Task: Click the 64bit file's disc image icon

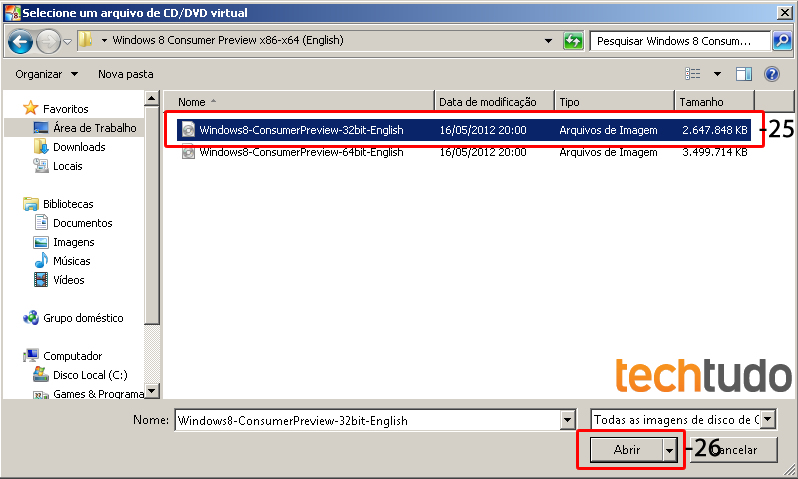Action: pyautogui.click(x=188, y=152)
